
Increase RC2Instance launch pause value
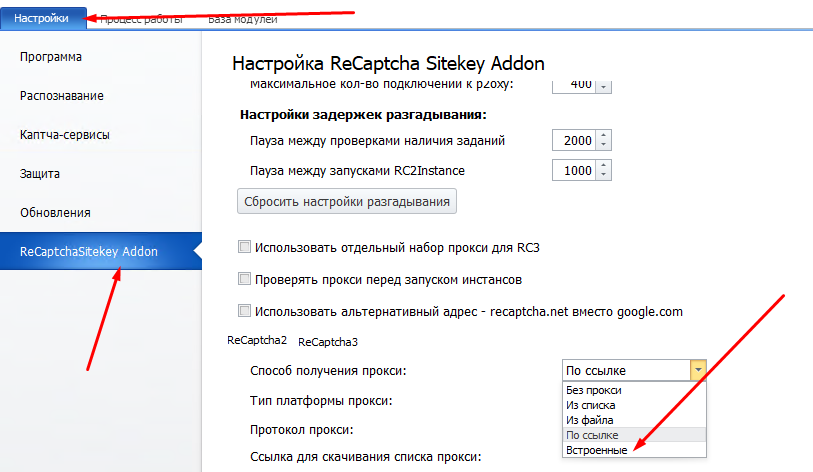click(x=604, y=166)
